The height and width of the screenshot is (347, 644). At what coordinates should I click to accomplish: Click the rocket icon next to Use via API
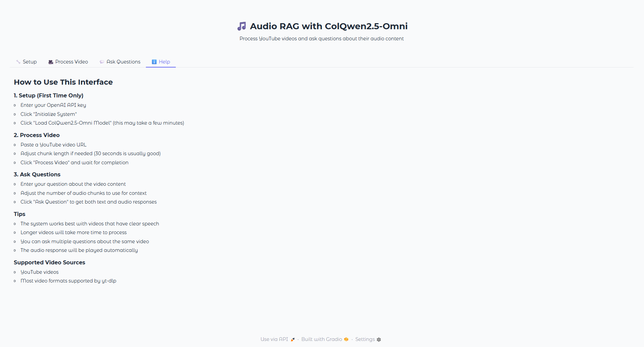pos(293,339)
